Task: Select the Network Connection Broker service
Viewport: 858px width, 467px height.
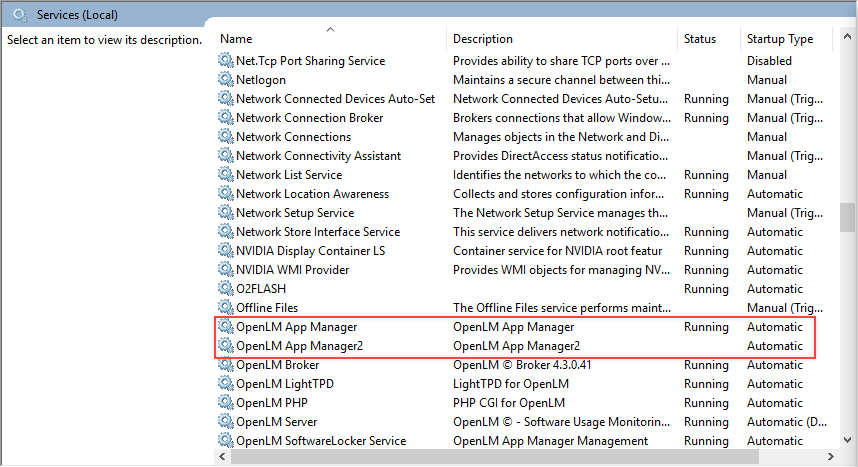Action: click(x=310, y=118)
